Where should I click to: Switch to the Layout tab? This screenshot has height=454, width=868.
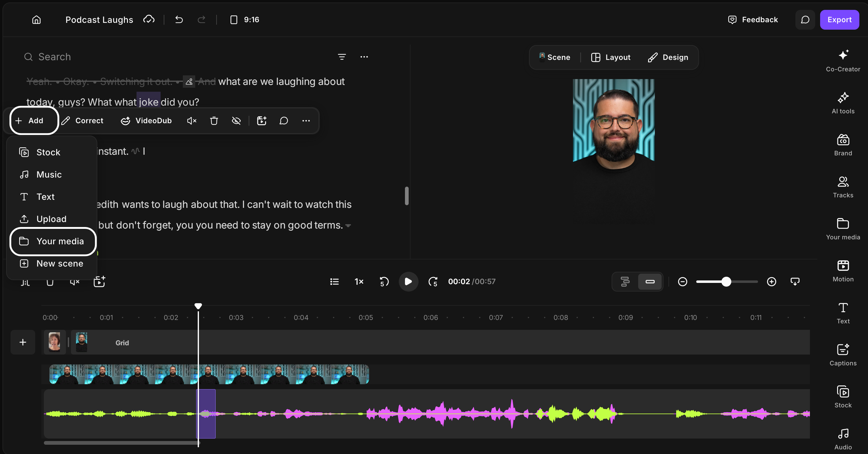click(x=611, y=57)
